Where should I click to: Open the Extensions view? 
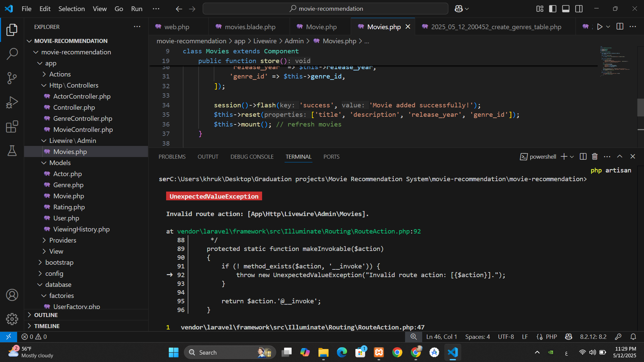pyautogui.click(x=12, y=127)
